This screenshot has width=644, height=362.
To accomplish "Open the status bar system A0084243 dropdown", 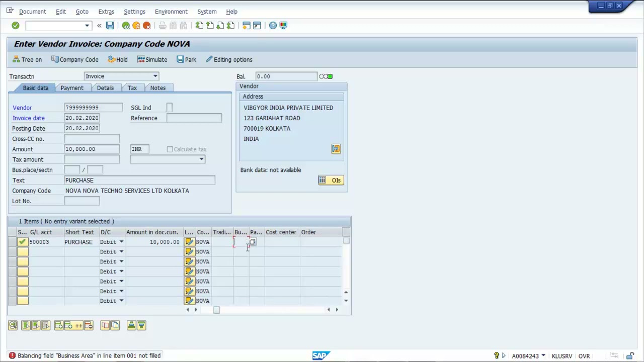I will [x=543, y=356].
